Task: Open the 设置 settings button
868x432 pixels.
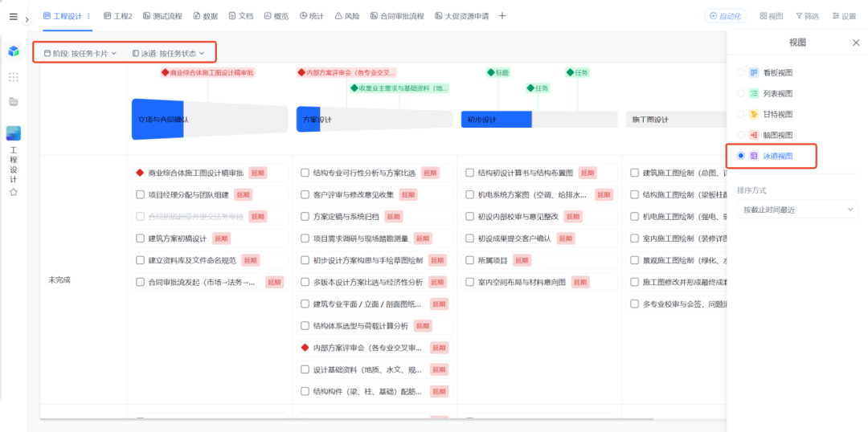Action: click(x=844, y=16)
